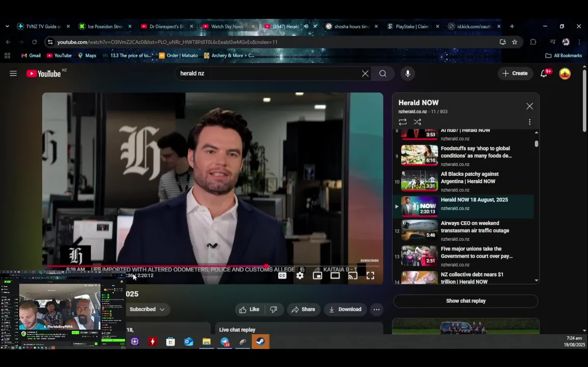Open Outlook from taskbar
Viewport: 588px width, 367px height.
[x=189, y=342]
